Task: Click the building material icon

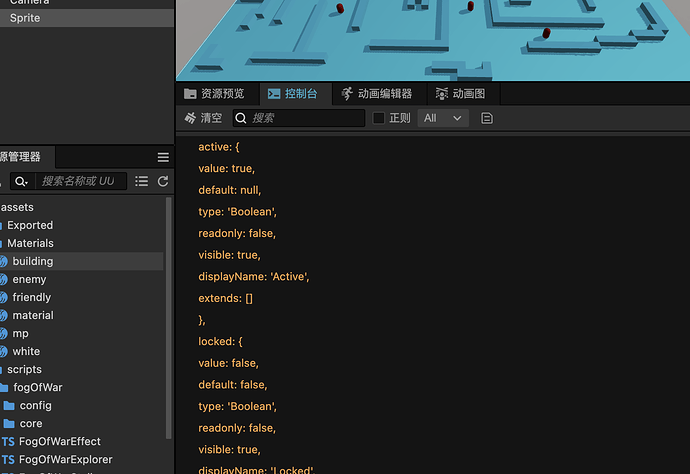Action: (x=4, y=261)
